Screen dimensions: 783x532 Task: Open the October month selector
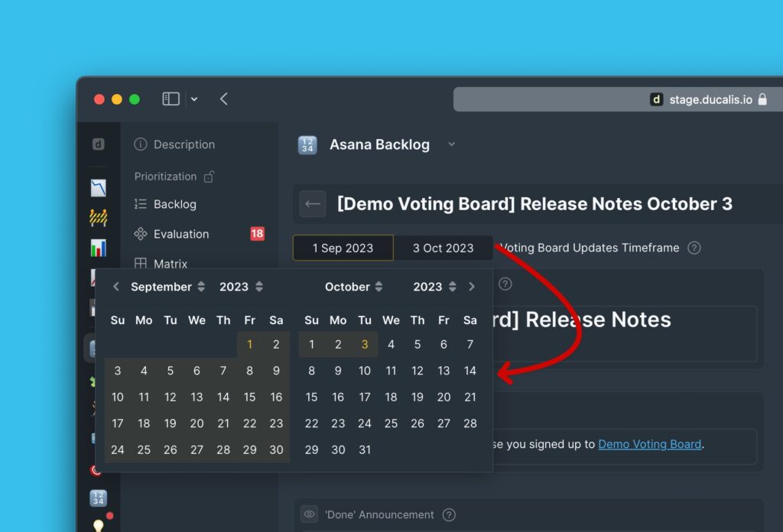(353, 287)
